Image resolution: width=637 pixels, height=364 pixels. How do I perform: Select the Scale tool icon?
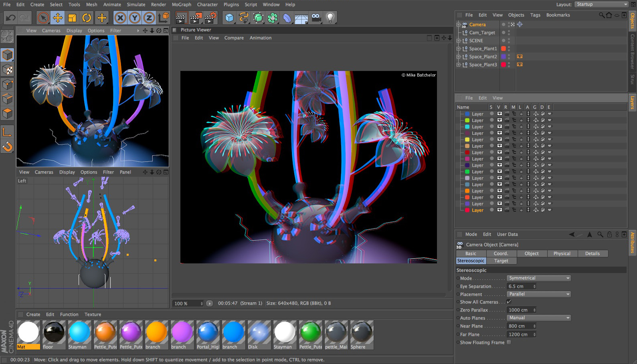click(72, 18)
